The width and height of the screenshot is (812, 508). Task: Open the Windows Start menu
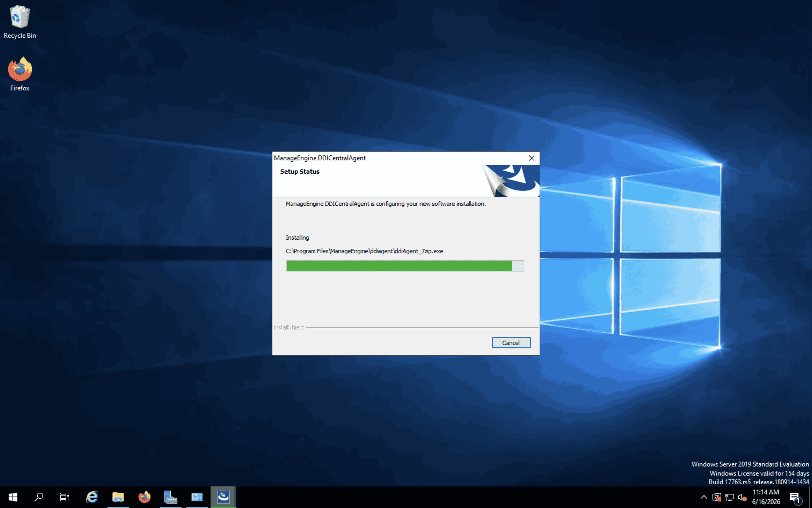tap(13, 497)
